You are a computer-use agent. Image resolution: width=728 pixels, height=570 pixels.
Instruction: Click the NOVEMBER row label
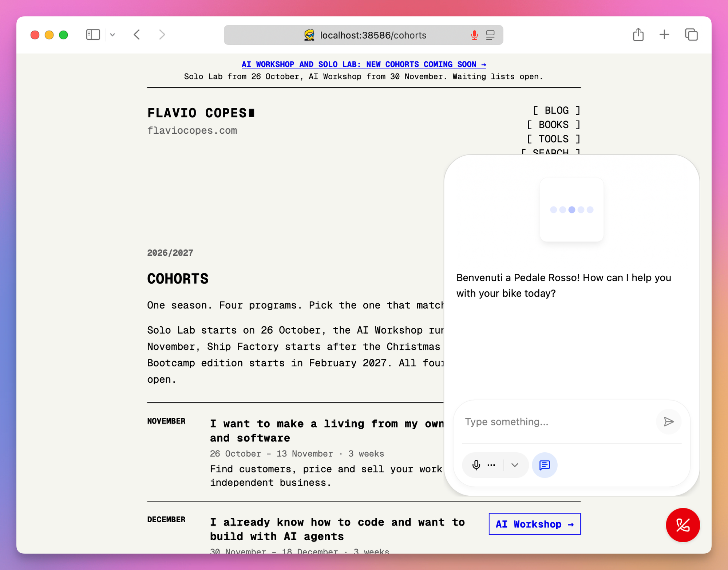point(166,421)
